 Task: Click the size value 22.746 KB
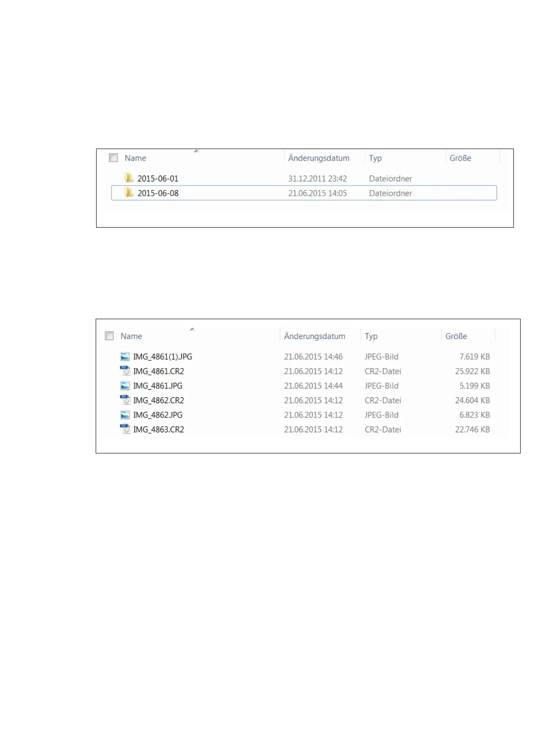point(473,430)
